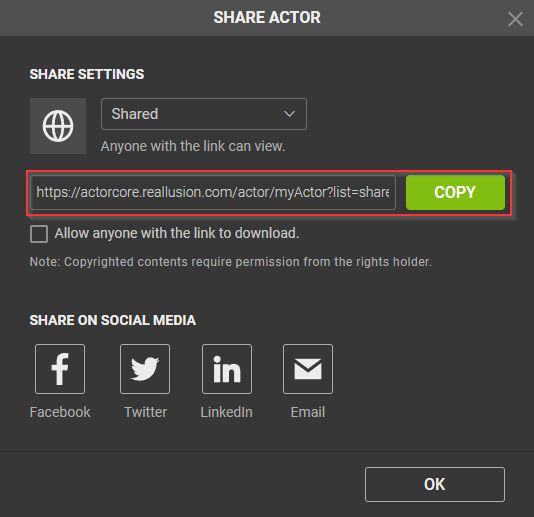Enable the allow download checkbox

pyautogui.click(x=39, y=234)
